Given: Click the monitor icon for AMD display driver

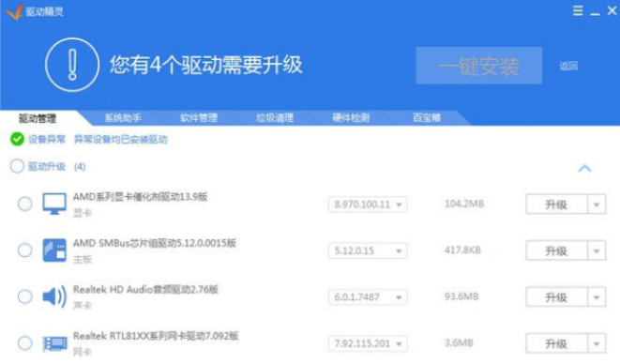Looking at the screenshot, I should 54,204.
